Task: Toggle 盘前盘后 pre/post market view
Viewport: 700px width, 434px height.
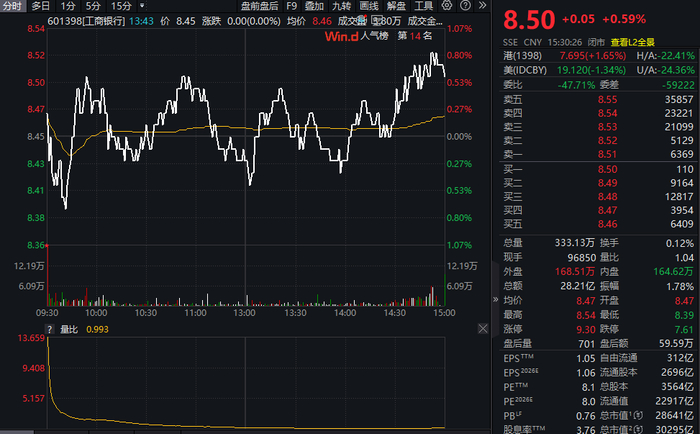Action: click(x=259, y=6)
